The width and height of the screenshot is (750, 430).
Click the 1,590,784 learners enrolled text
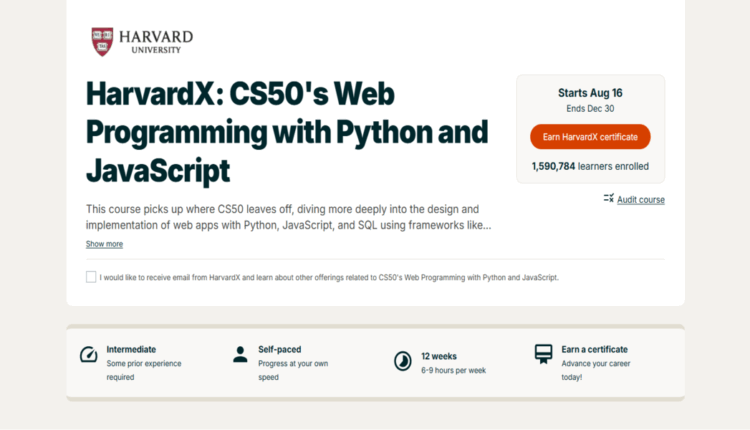pos(590,166)
